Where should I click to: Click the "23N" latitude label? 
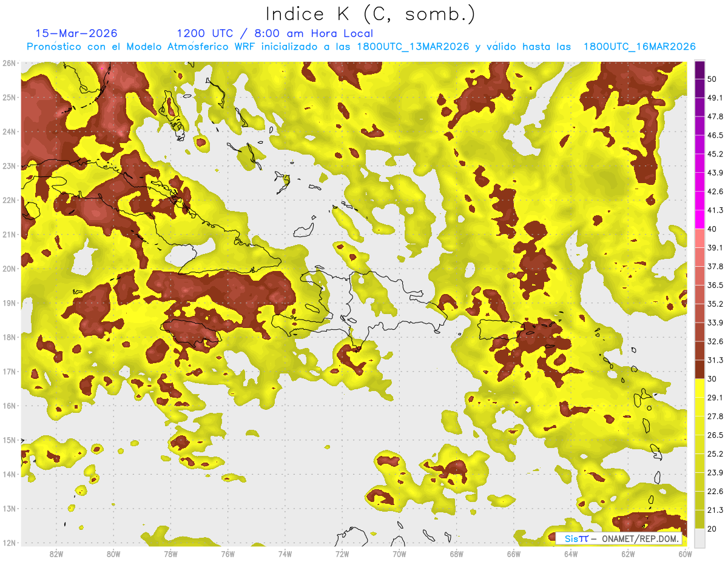(x=8, y=166)
